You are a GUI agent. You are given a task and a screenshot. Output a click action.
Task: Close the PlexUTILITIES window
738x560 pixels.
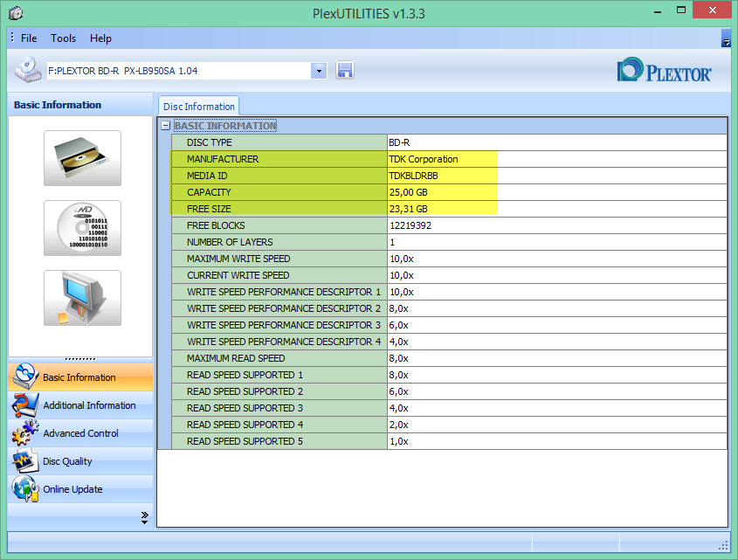[712, 10]
